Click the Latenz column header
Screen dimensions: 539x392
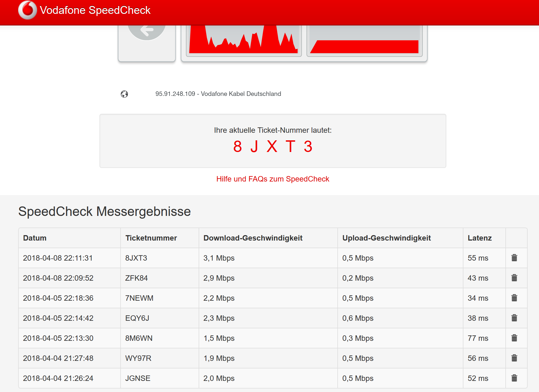pyautogui.click(x=480, y=238)
